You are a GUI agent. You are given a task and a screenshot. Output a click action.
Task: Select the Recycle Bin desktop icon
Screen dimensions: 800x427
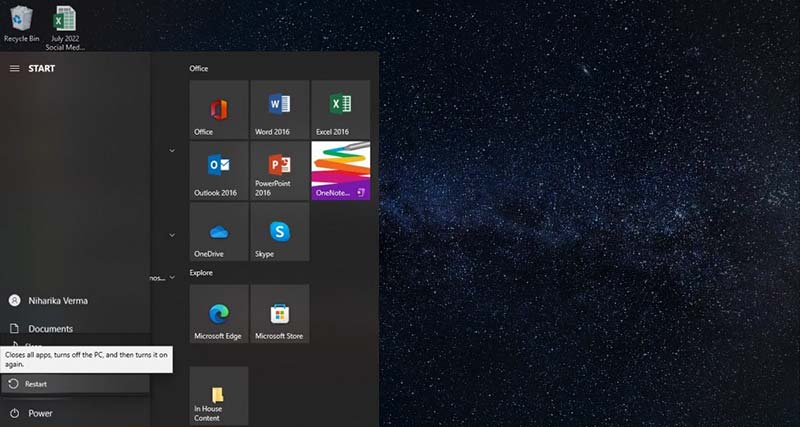tap(21, 24)
